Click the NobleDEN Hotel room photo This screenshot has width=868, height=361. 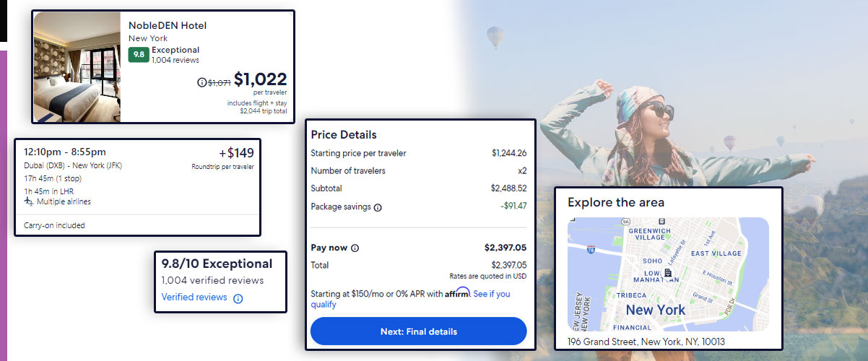(77, 66)
